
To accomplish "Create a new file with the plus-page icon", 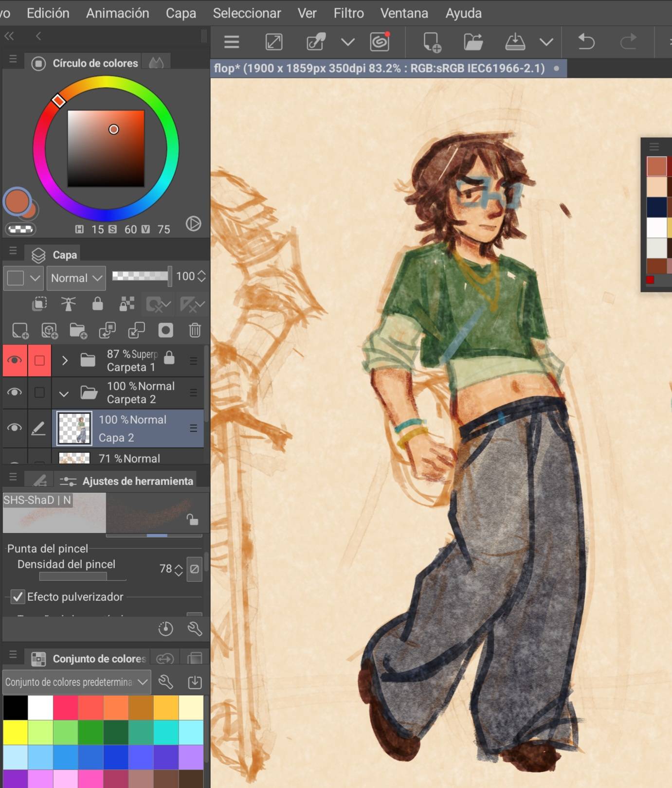I will 432,42.
